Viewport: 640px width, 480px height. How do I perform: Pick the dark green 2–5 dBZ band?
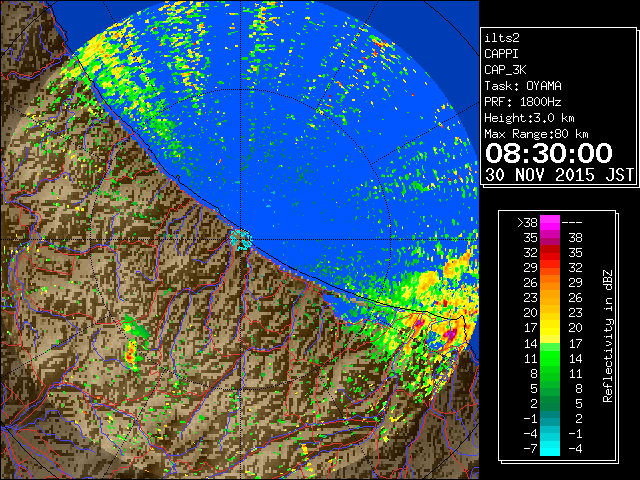(x=550, y=403)
